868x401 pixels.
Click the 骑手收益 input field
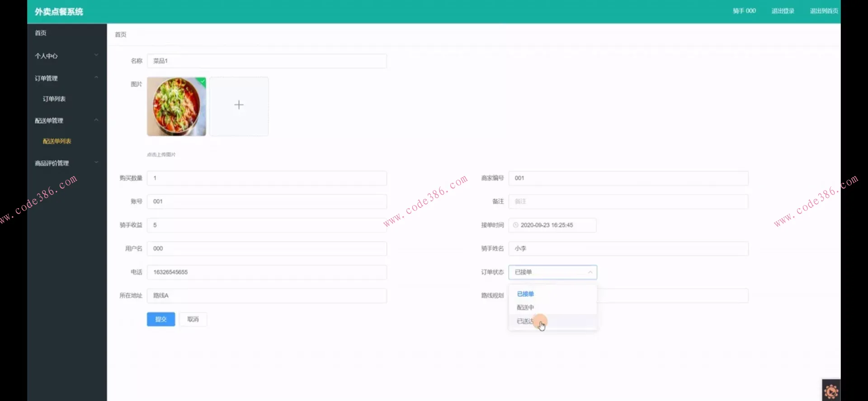point(267,225)
